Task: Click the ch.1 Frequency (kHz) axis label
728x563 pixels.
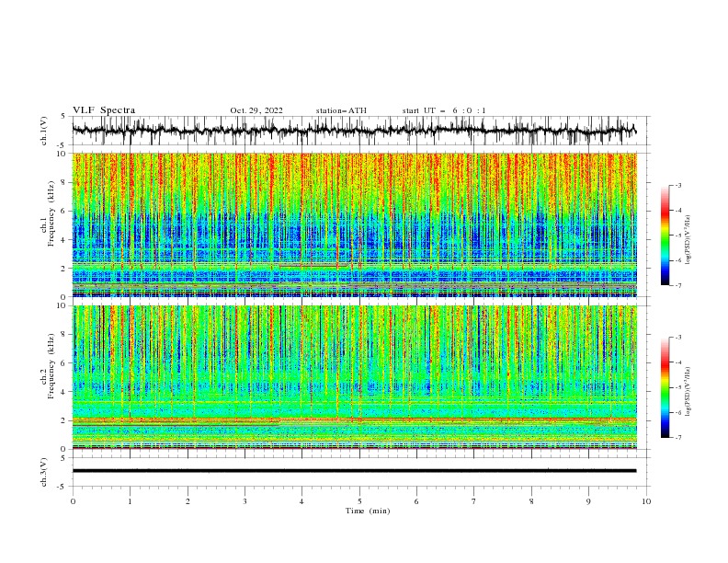Action: [x=48, y=214]
